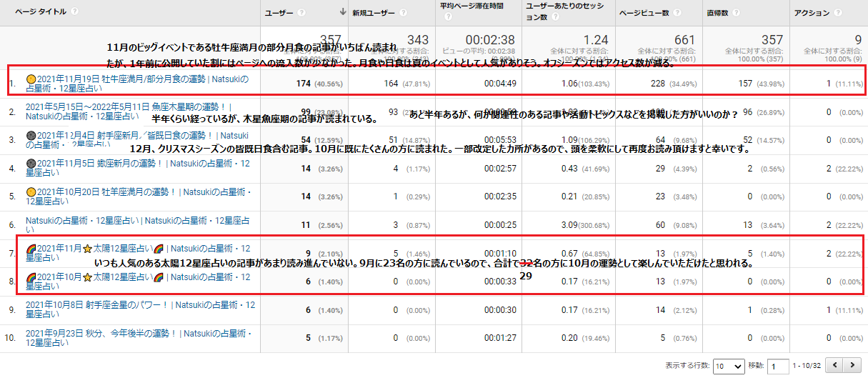Select the 164 (47.81%) new users cell
The height and width of the screenshot is (378, 868).
click(408, 84)
